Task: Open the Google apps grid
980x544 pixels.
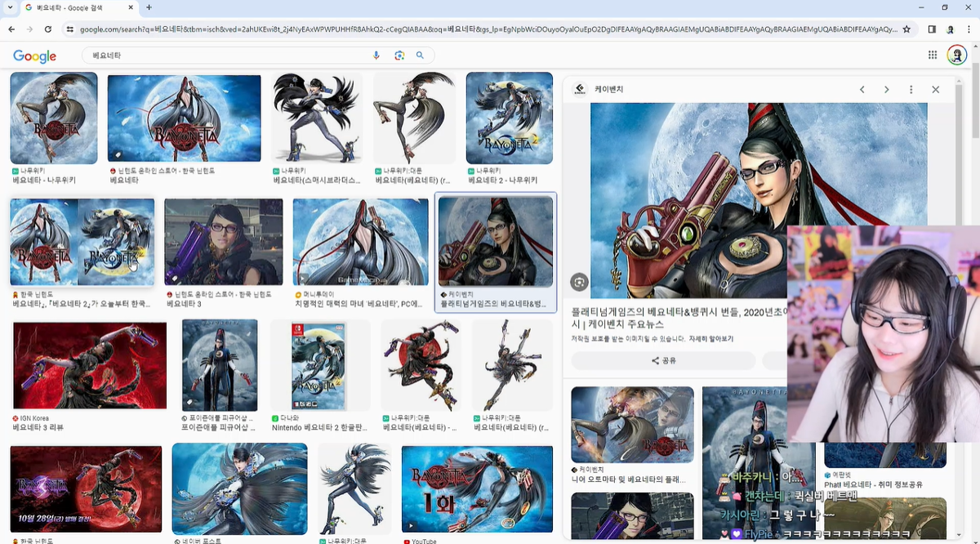Action: point(932,55)
